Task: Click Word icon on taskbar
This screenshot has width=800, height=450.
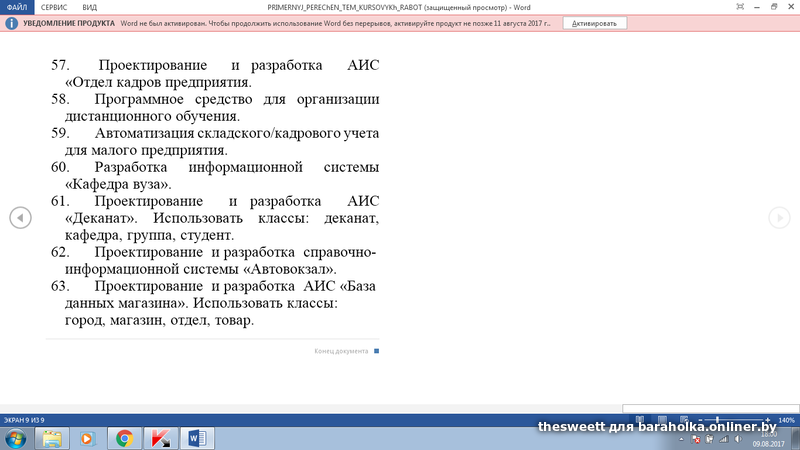Action: coord(197,438)
